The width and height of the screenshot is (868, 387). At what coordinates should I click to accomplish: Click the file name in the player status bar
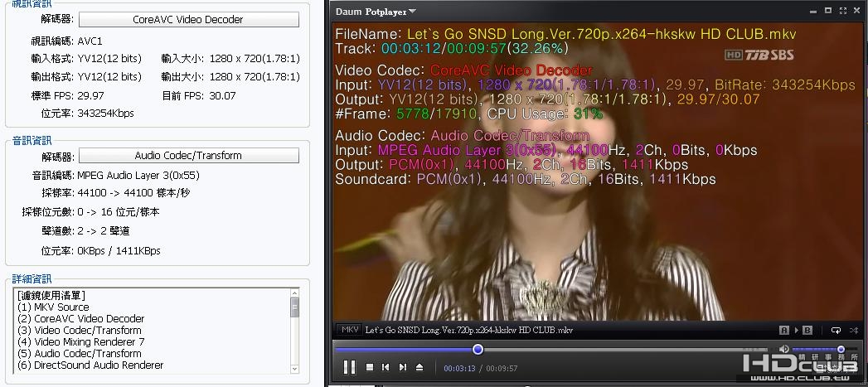tap(469, 330)
